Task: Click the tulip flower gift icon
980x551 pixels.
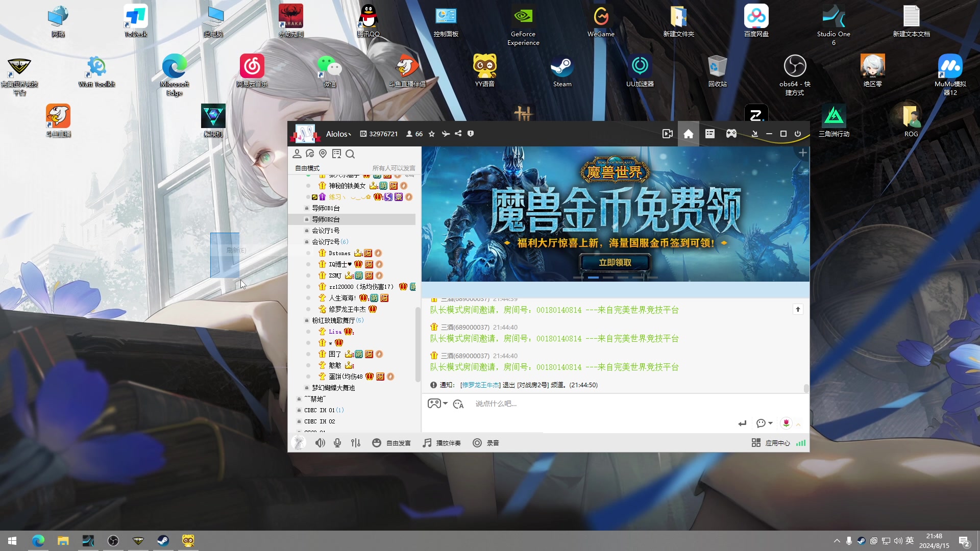Action: [786, 423]
